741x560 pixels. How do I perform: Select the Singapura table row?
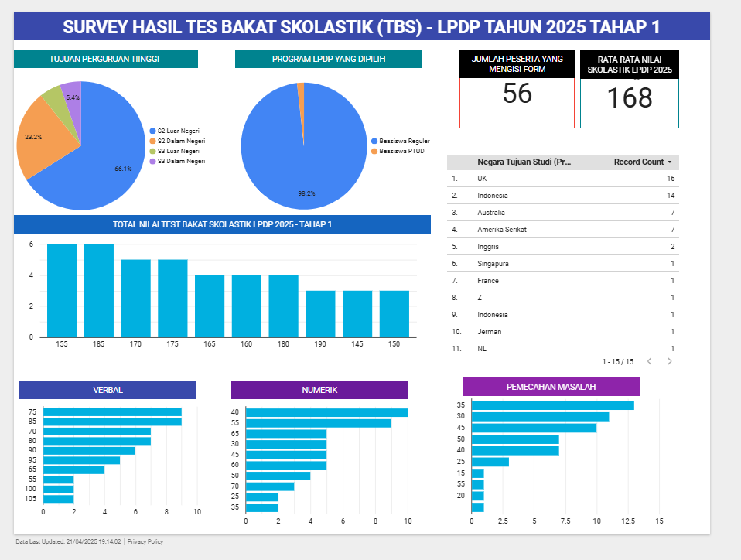[x=563, y=264]
